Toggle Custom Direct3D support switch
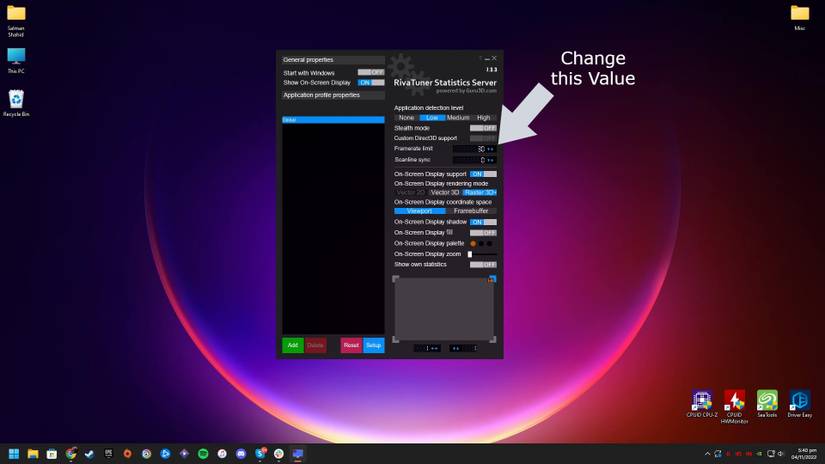Screen dimensions: 825x464 483,138
